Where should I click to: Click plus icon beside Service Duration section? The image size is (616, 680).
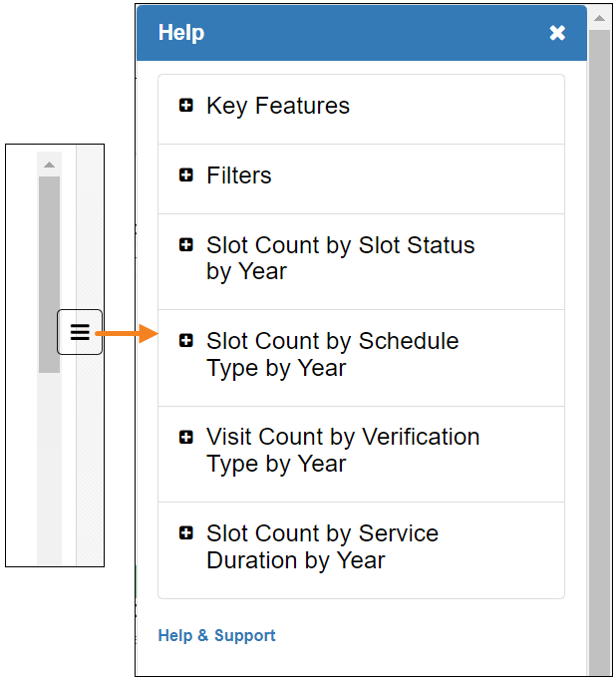point(186,533)
